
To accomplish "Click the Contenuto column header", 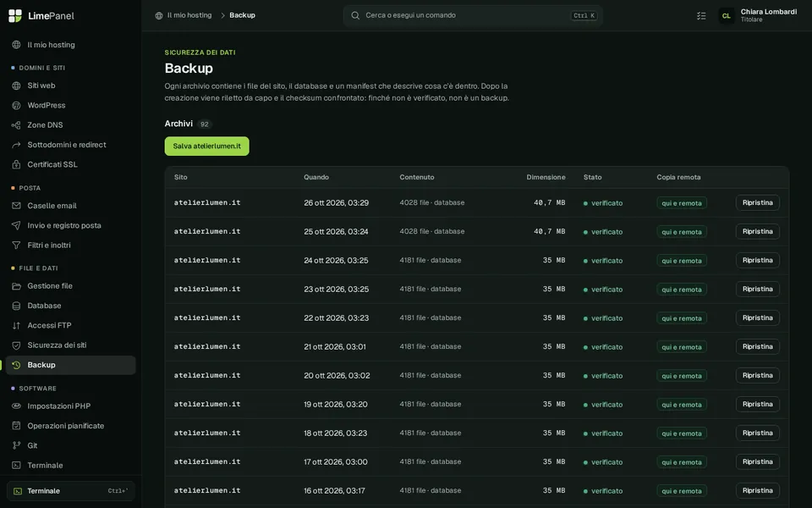I will tap(417, 177).
